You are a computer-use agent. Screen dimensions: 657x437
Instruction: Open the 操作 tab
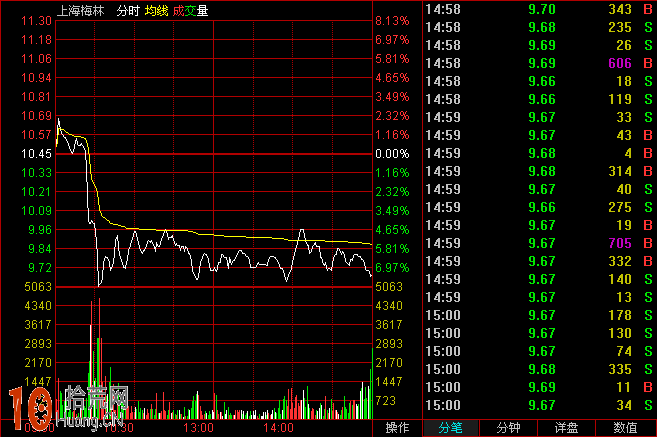[x=397, y=428]
